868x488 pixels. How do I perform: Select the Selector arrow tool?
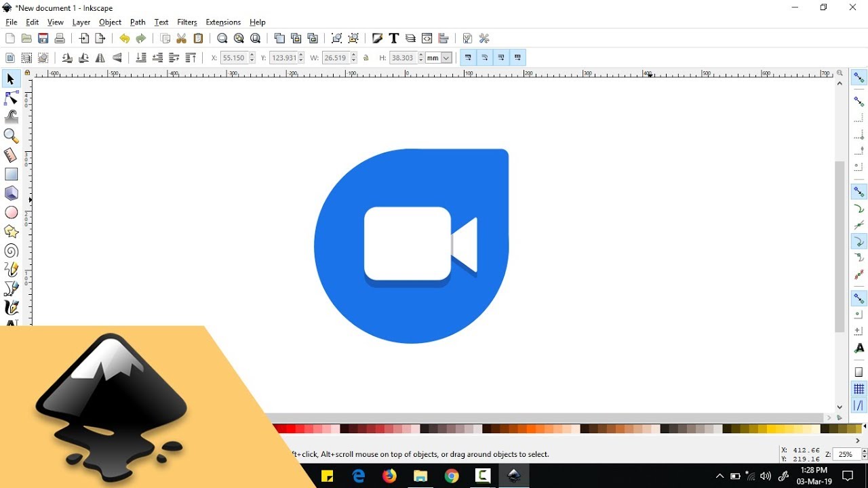(11, 80)
